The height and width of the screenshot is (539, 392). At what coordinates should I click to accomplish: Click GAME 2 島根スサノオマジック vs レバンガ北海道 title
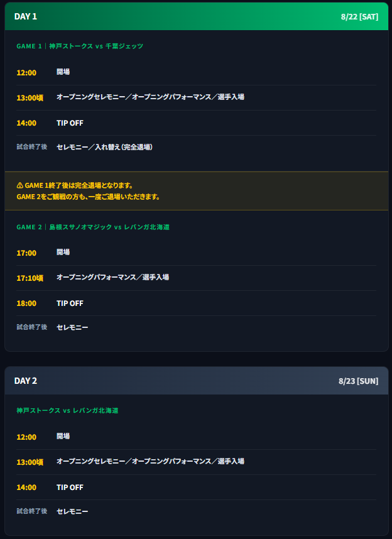pyautogui.click(x=93, y=227)
